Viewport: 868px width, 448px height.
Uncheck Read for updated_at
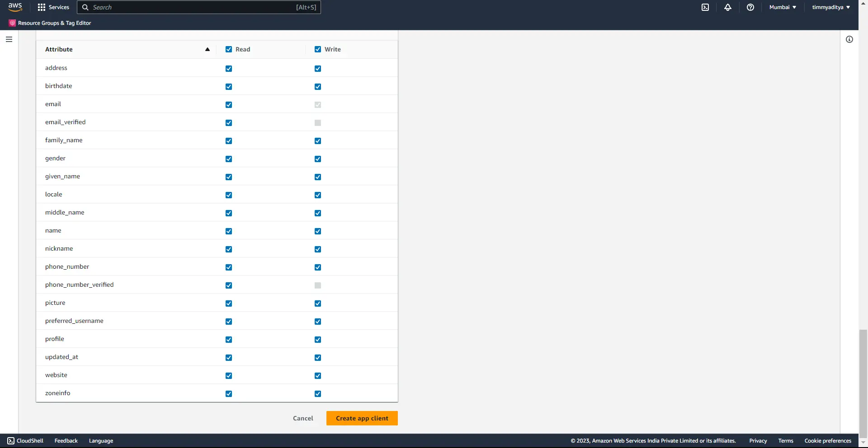pos(229,358)
